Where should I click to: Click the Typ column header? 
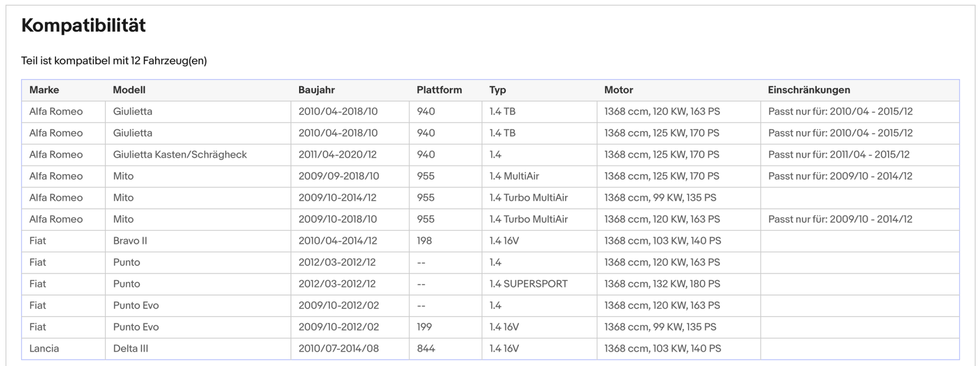coord(498,90)
